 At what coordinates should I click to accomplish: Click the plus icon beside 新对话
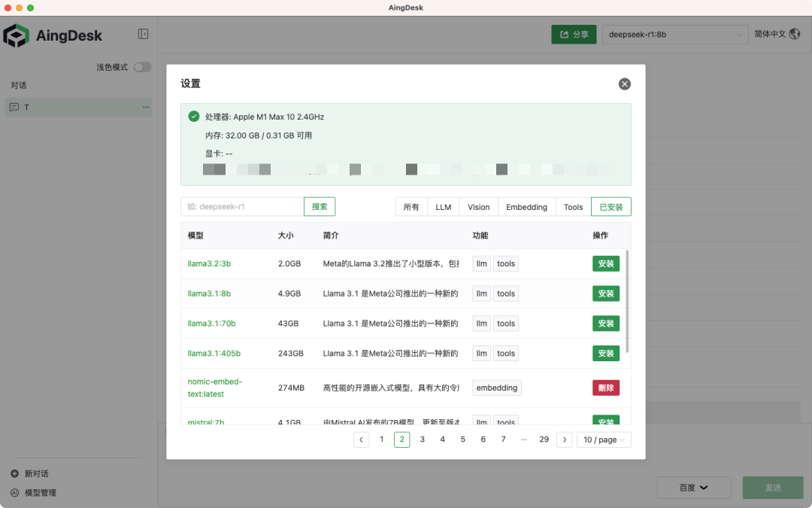14,473
